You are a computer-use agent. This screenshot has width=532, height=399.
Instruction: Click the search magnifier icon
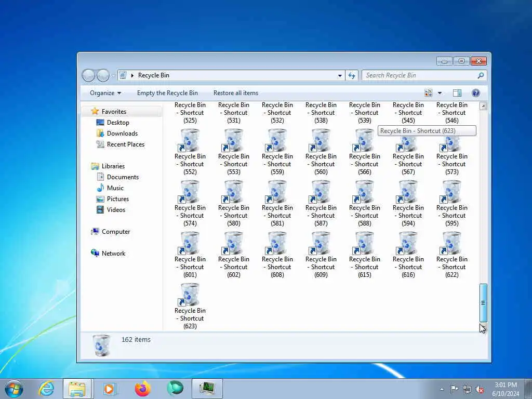click(481, 75)
